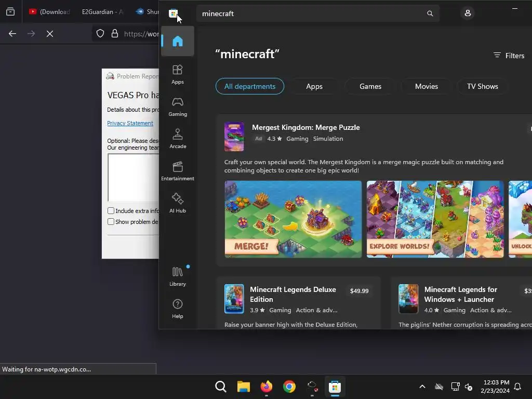
Task: Open File Explorer from the taskbar
Action: pos(243,387)
